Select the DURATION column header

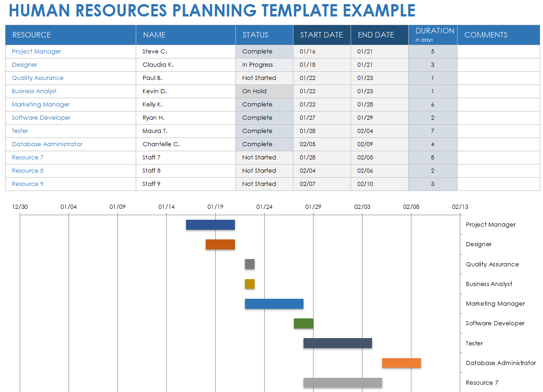coord(432,35)
